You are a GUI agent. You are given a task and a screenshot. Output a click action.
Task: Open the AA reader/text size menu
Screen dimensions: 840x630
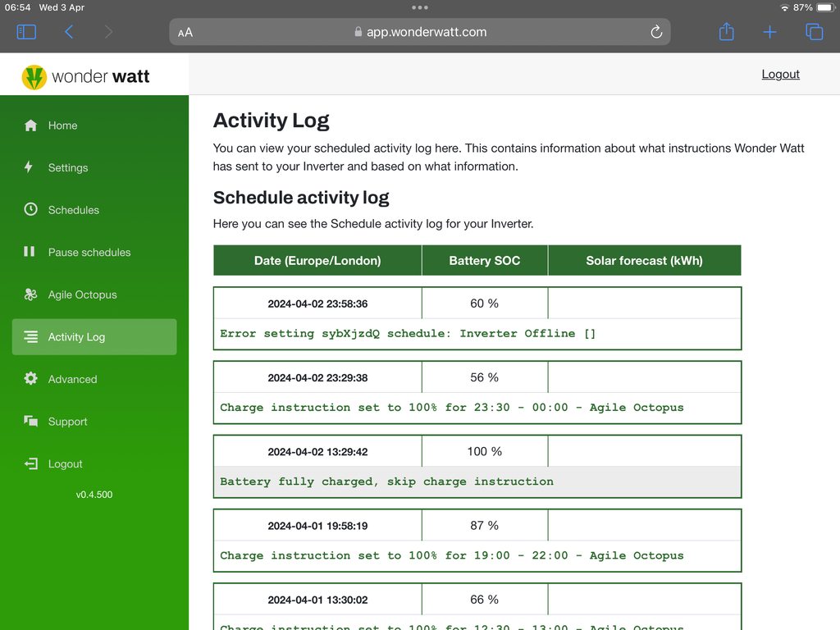(x=185, y=33)
